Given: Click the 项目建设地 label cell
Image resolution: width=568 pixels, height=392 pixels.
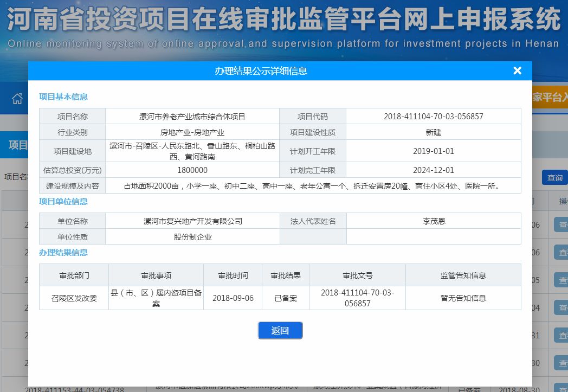Looking at the screenshot, I should (x=73, y=151).
